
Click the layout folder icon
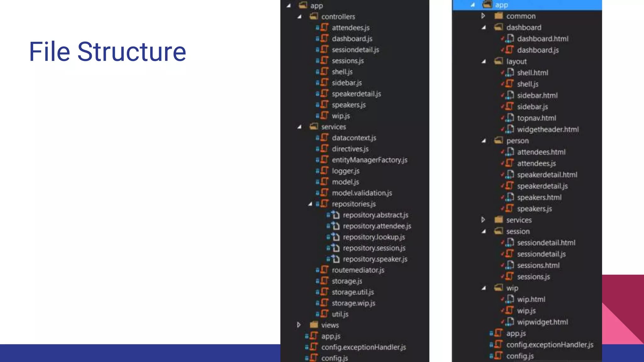[498, 61]
